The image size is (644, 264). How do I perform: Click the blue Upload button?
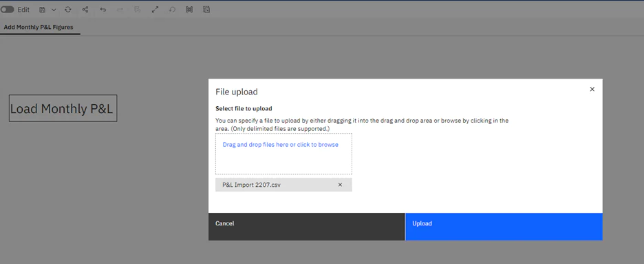point(504,227)
